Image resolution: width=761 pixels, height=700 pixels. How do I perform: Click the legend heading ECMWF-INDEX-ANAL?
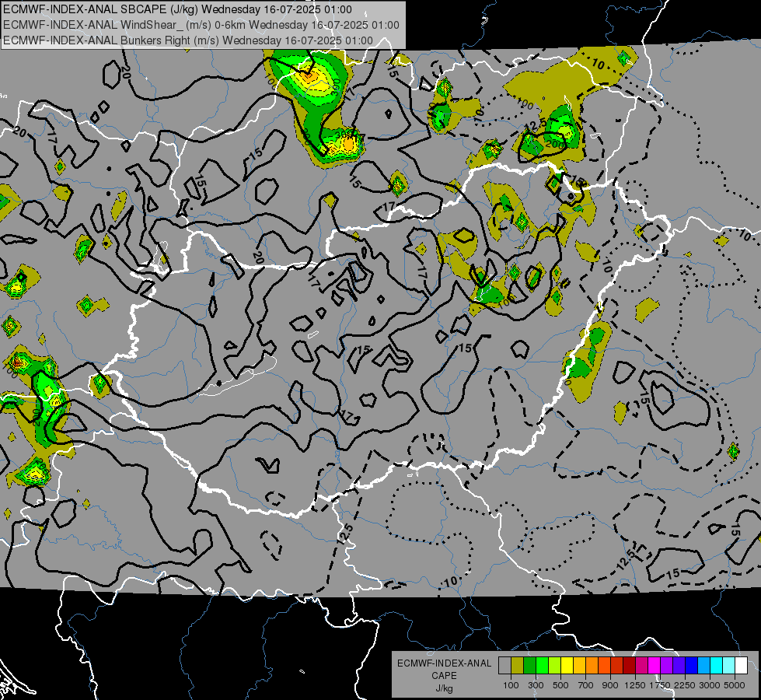coord(444,663)
